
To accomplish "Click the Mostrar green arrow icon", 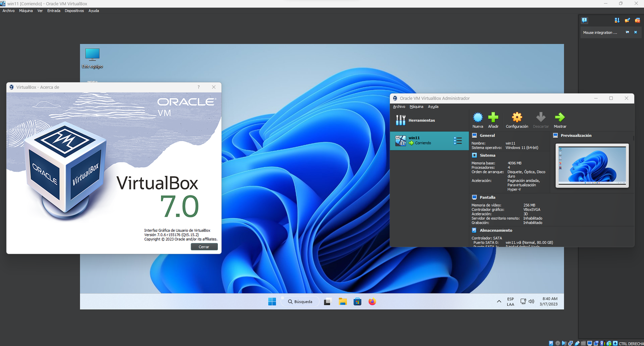I will pyautogui.click(x=559, y=117).
